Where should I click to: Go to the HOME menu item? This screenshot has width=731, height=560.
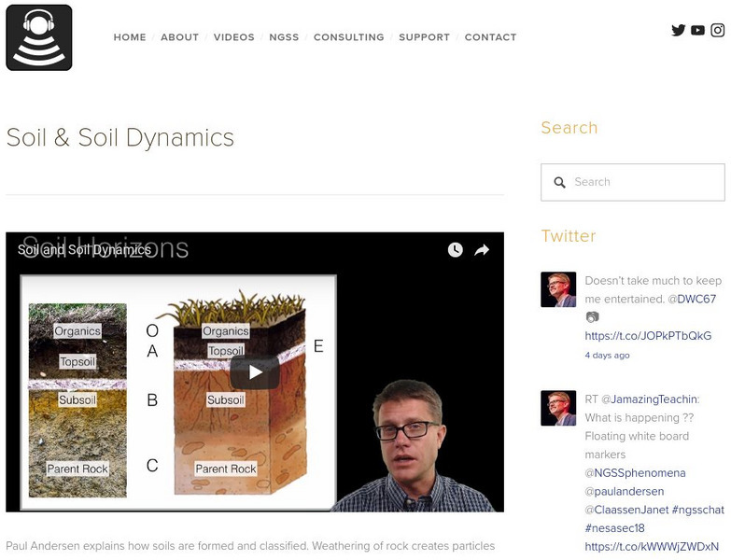point(130,37)
